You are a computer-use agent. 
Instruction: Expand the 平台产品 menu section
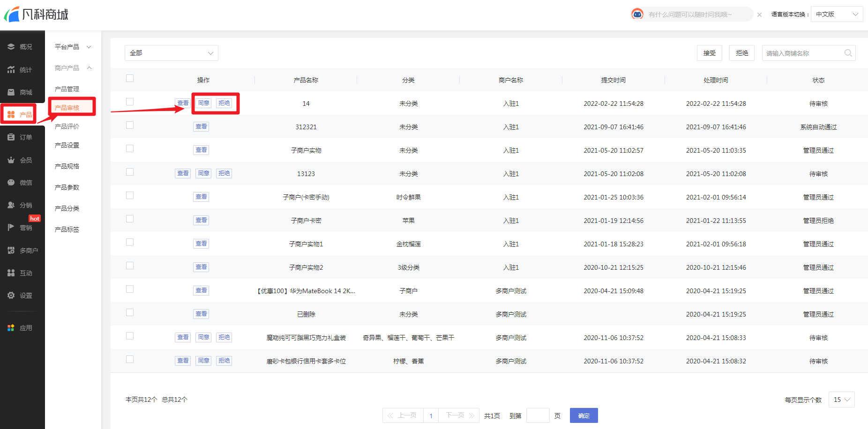pyautogui.click(x=73, y=47)
